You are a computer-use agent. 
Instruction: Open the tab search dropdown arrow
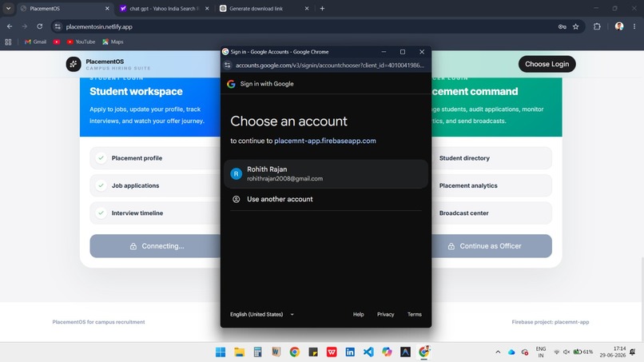8,8
